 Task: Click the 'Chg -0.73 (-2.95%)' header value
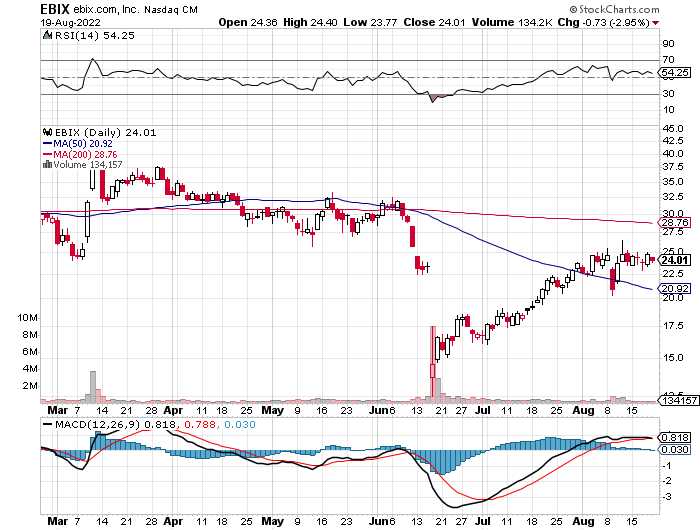[x=603, y=22]
